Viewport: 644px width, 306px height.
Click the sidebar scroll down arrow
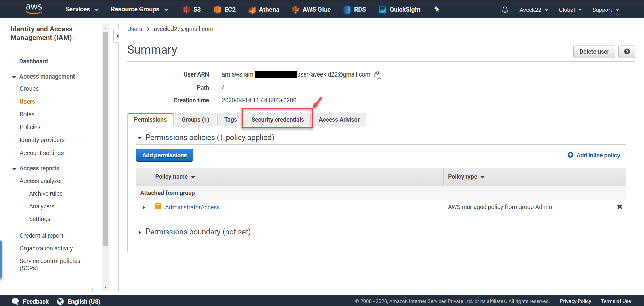point(105,288)
